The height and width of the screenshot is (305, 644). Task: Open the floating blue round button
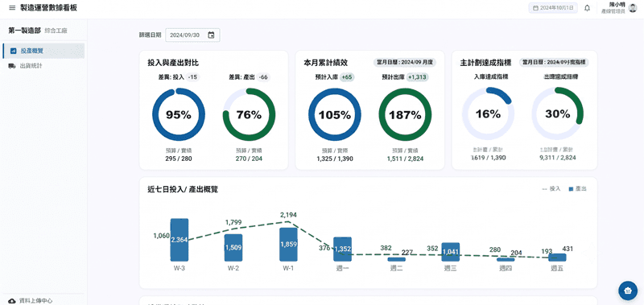(628, 291)
